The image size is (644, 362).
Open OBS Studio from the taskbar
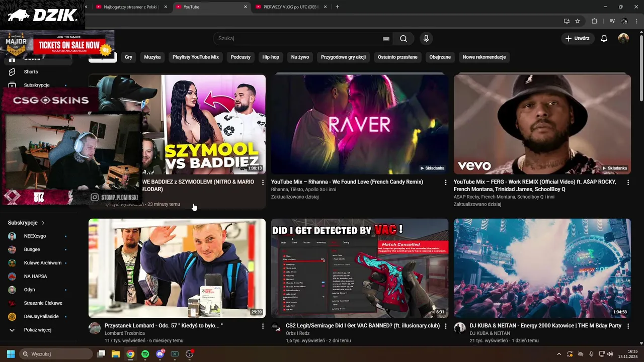click(x=190, y=354)
